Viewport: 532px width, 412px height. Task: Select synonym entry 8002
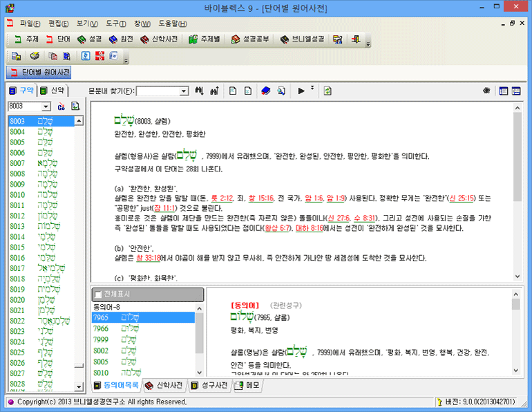pos(144,351)
